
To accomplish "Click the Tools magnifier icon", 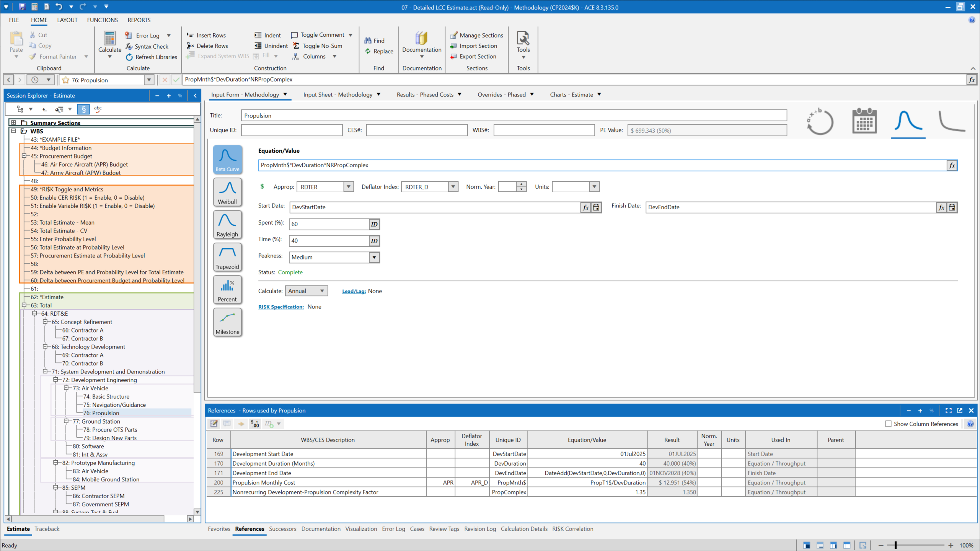I will [523, 38].
